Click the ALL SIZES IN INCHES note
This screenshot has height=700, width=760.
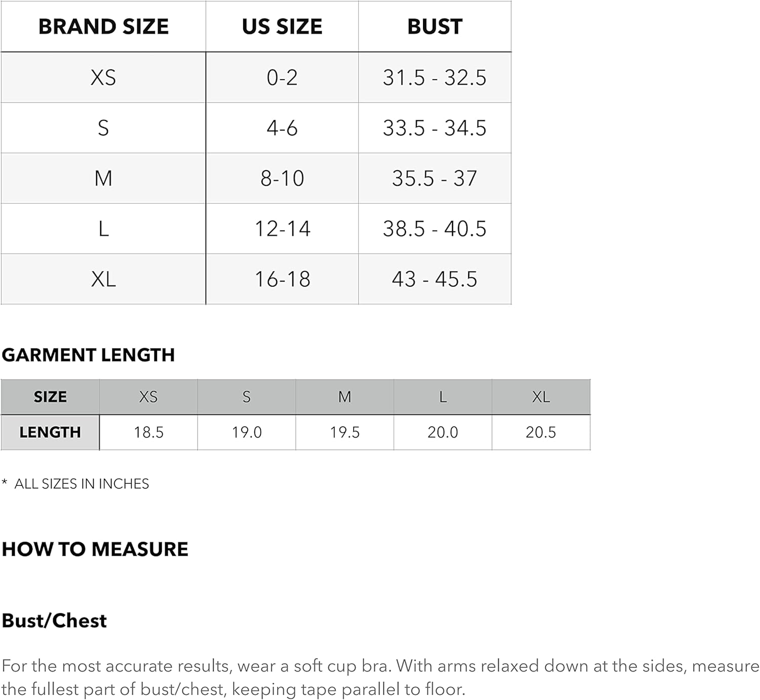pyautogui.click(x=82, y=484)
